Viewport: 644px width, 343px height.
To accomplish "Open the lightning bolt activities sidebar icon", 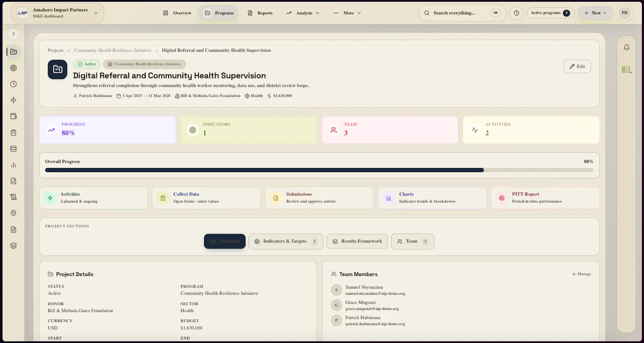I will coord(13,100).
